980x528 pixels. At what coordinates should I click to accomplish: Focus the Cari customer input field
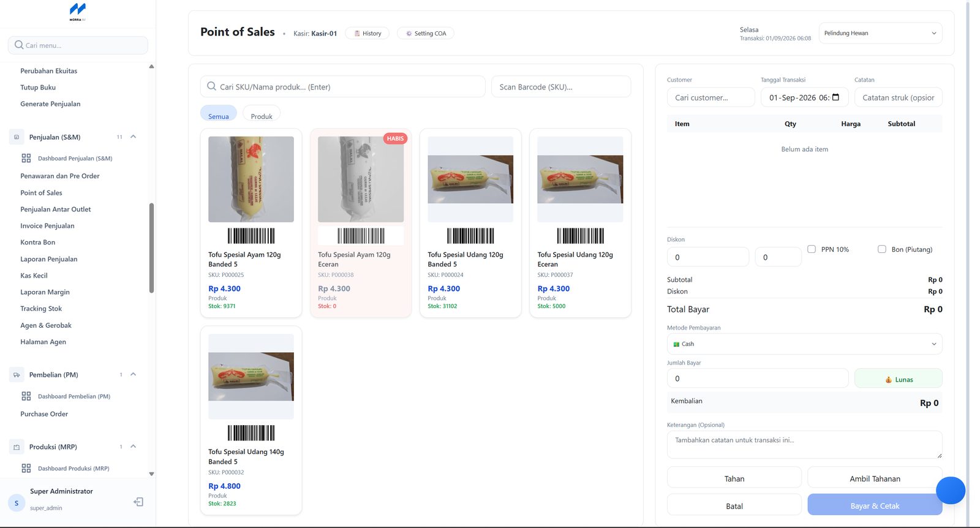(x=710, y=97)
